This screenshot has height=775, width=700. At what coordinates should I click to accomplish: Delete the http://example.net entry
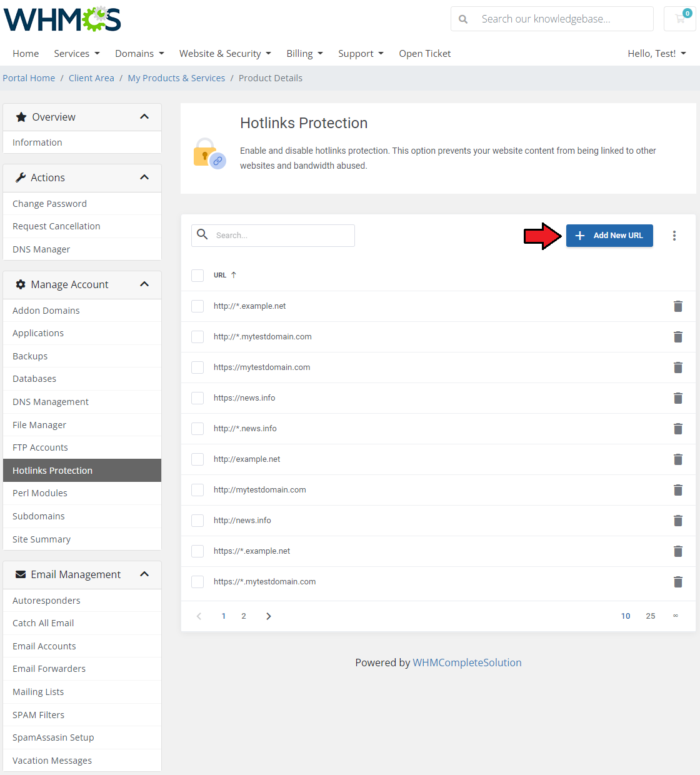click(x=678, y=459)
